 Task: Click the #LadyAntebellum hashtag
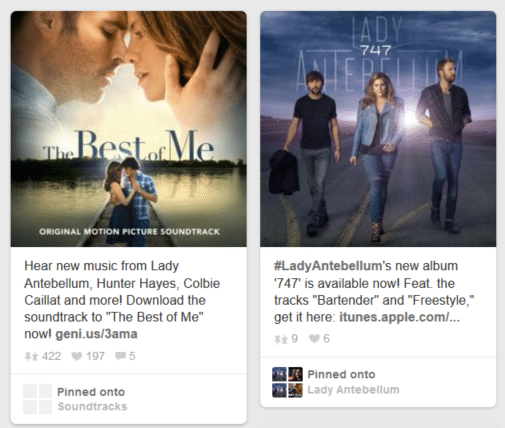tap(328, 266)
